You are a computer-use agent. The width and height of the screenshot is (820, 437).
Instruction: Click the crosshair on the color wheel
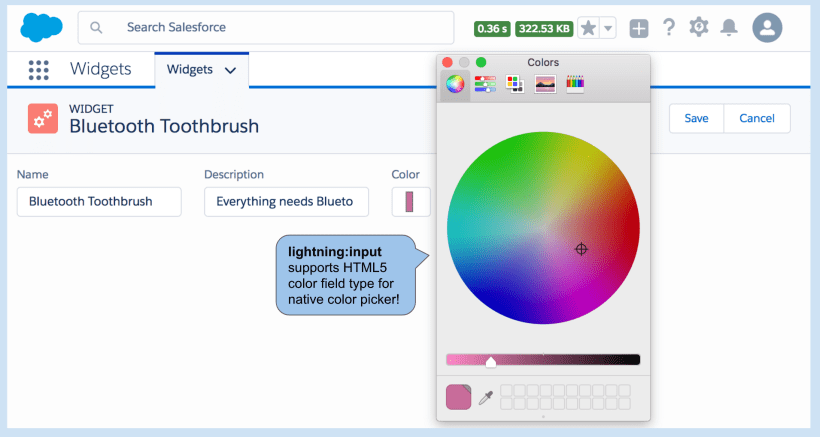pos(581,249)
